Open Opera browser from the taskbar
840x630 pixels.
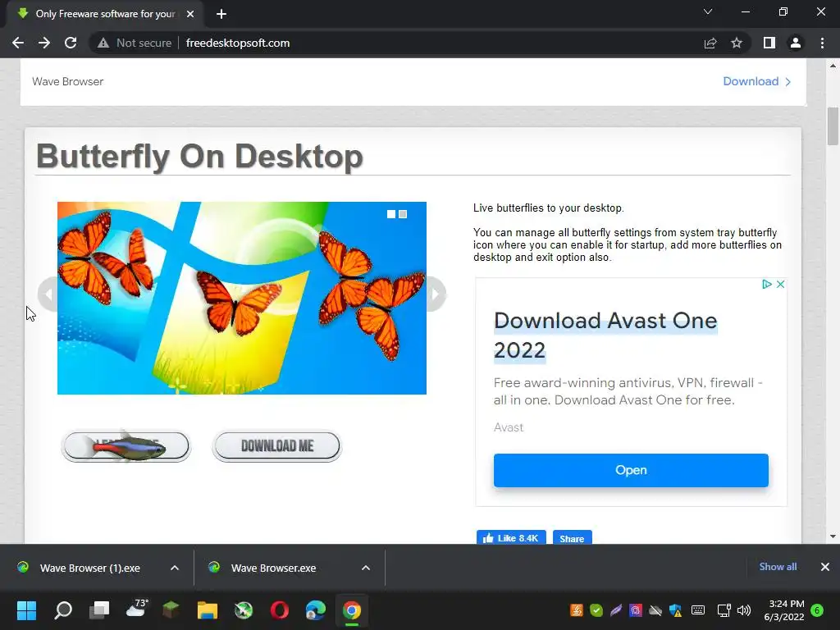pyautogui.click(x=280, y=609)
